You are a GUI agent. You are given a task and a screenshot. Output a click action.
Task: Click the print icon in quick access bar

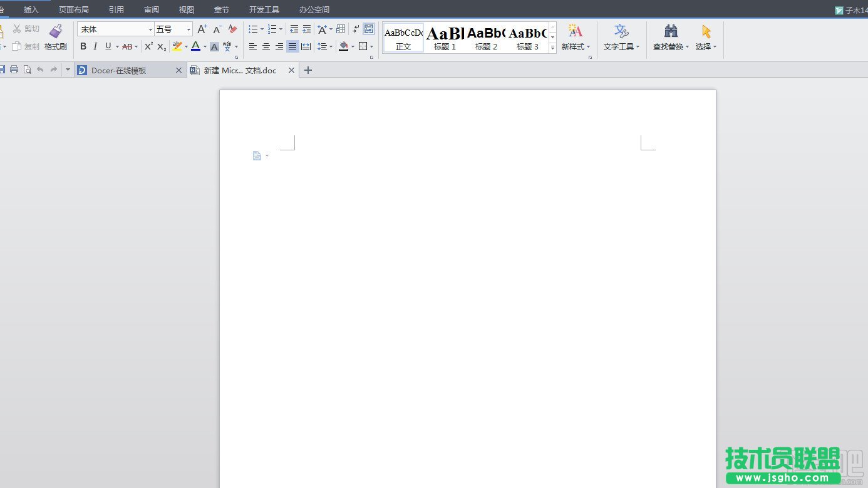coord(14,70)
